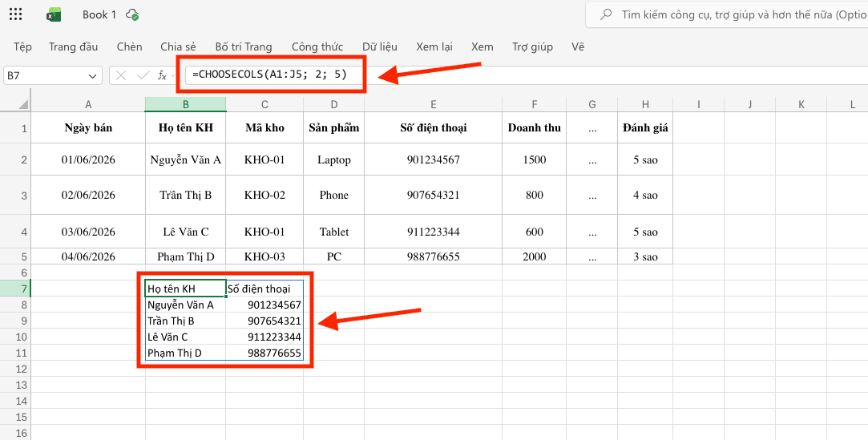Expand the Name Box dropdown showing B7
Viewport: 868px width, 440px height.
click(92, 76)
